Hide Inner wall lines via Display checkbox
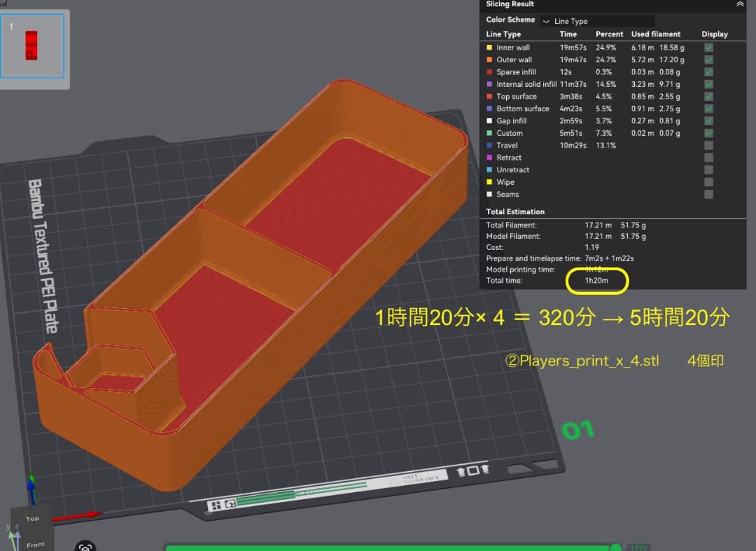This screenshot has height=551, width=756. click(x=708, y=48)
